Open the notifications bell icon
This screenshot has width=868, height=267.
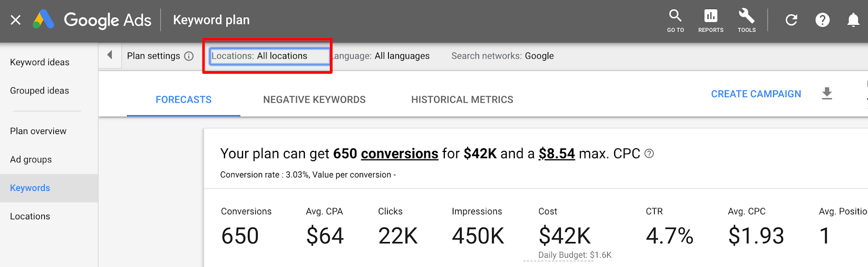[853, 20]
